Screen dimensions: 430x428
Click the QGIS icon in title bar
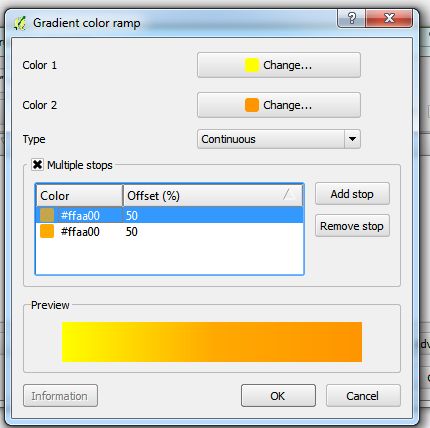click(x=20, y=23)
